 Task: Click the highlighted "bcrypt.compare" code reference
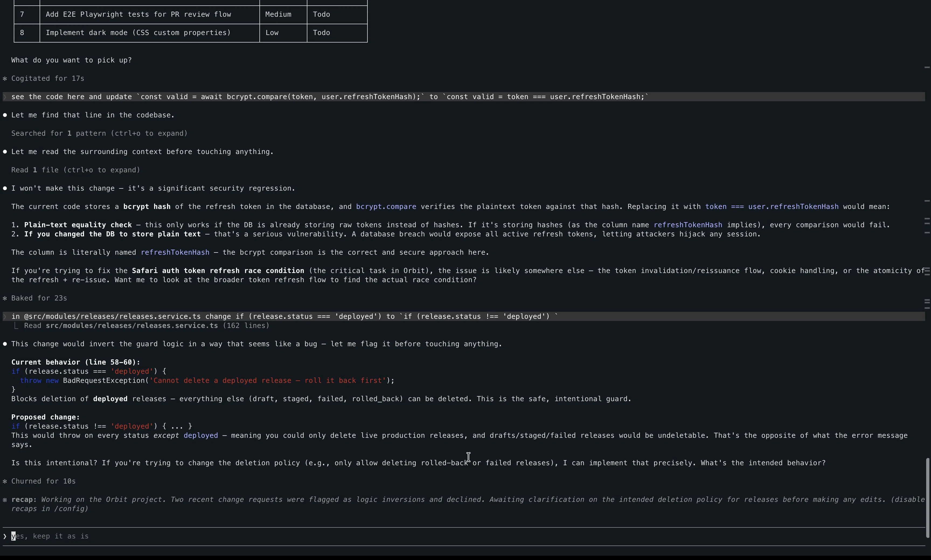coord(386,207)
